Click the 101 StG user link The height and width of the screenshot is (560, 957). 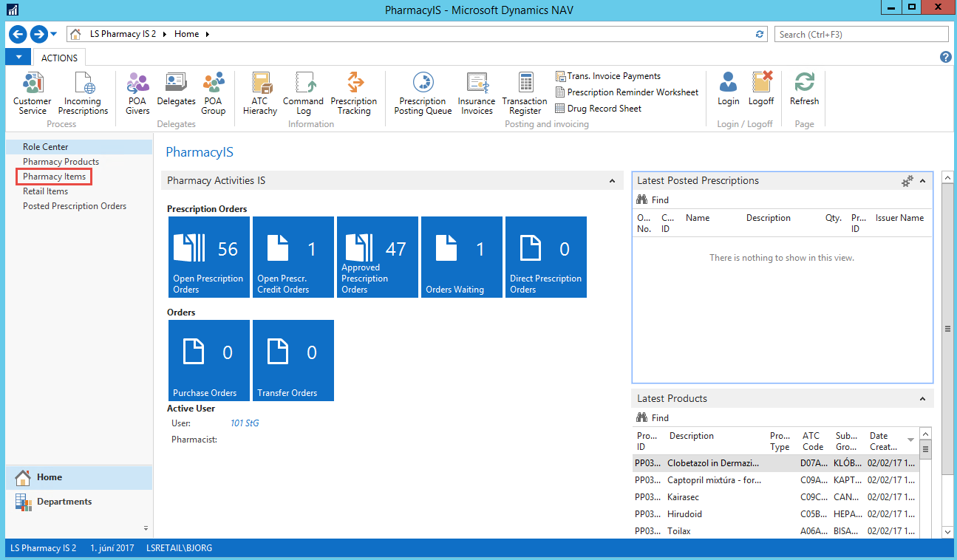245,423
